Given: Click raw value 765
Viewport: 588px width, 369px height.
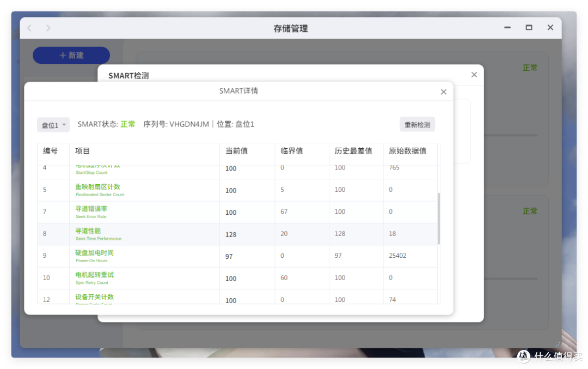Looking at the screenshot, I should pos(394,167).
